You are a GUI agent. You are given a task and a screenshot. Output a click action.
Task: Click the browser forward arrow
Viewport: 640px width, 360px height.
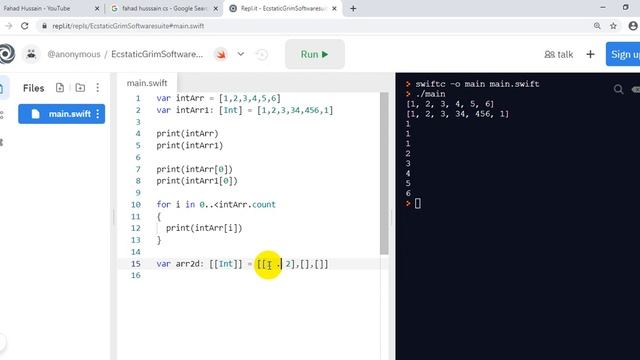coord(8,26)
